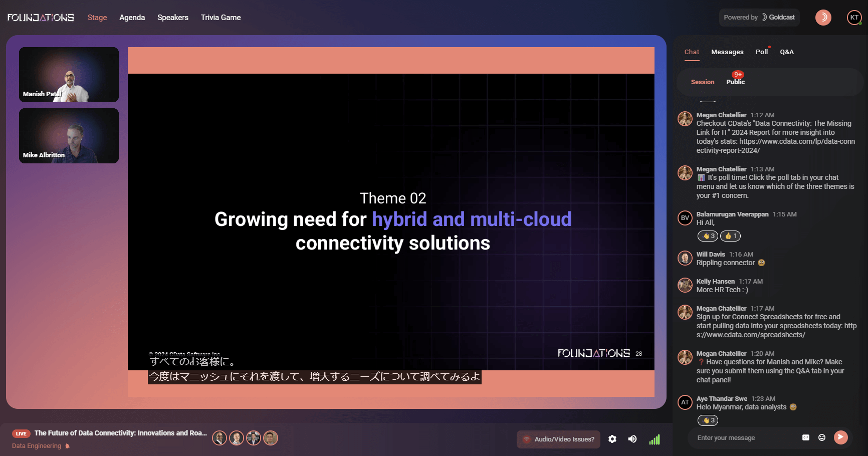
Task: Switch to the Messages tab
Action: click(x=727, y=52)
